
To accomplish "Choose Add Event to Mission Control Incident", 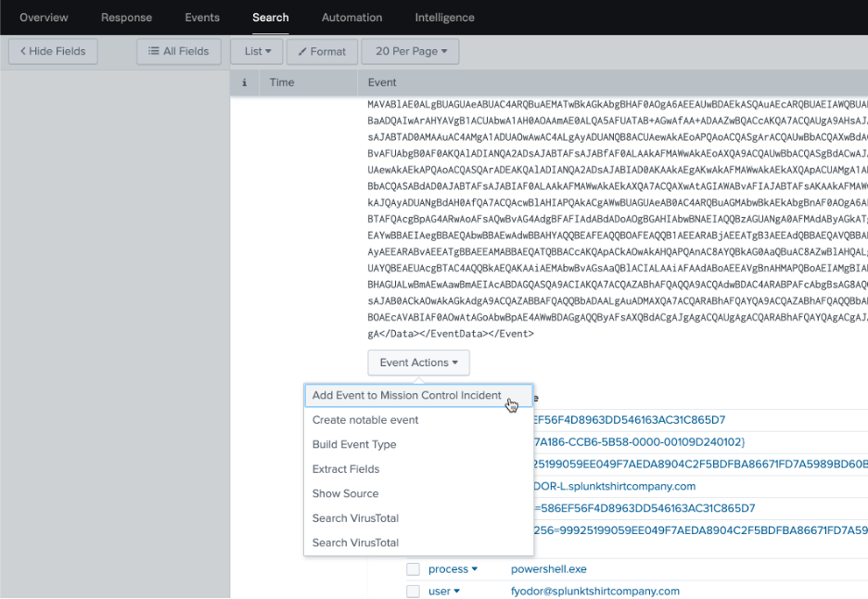I will point(418,395).
